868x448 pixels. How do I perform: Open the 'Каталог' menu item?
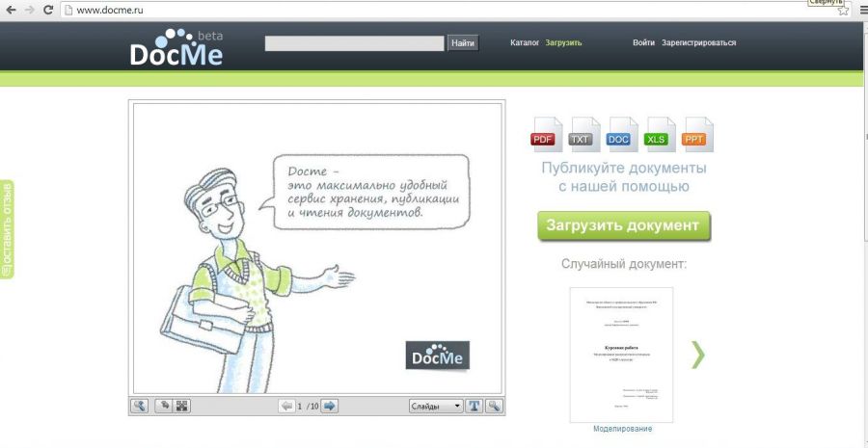524,42
